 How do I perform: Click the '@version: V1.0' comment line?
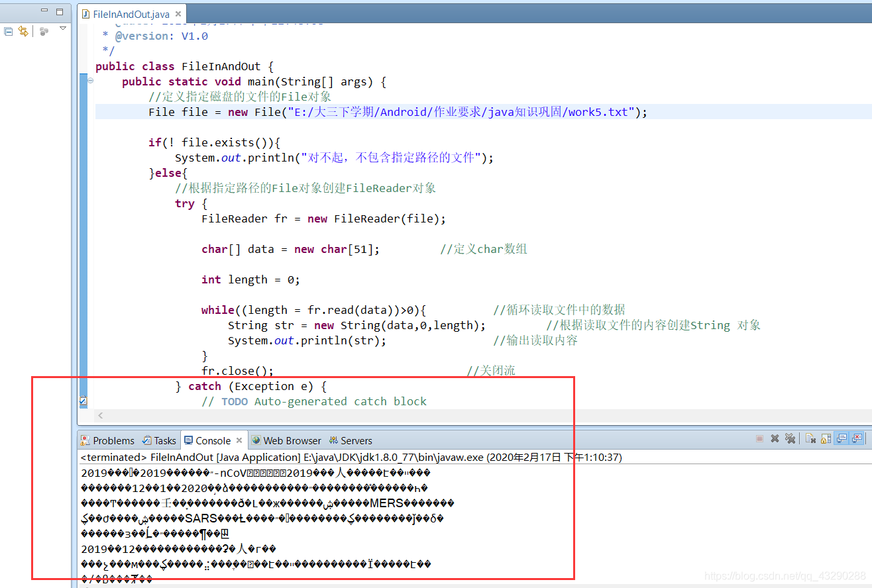(x=155, y=36)
